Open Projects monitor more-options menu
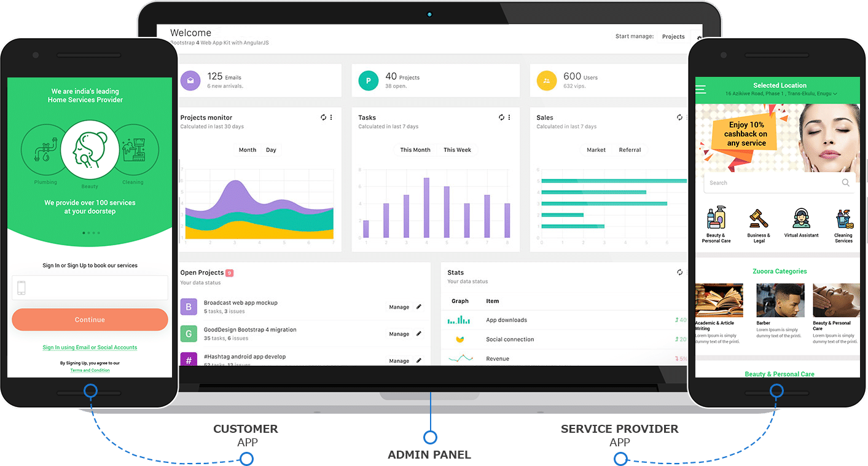Screen dimensions: 868x466 tap(332, 117)
